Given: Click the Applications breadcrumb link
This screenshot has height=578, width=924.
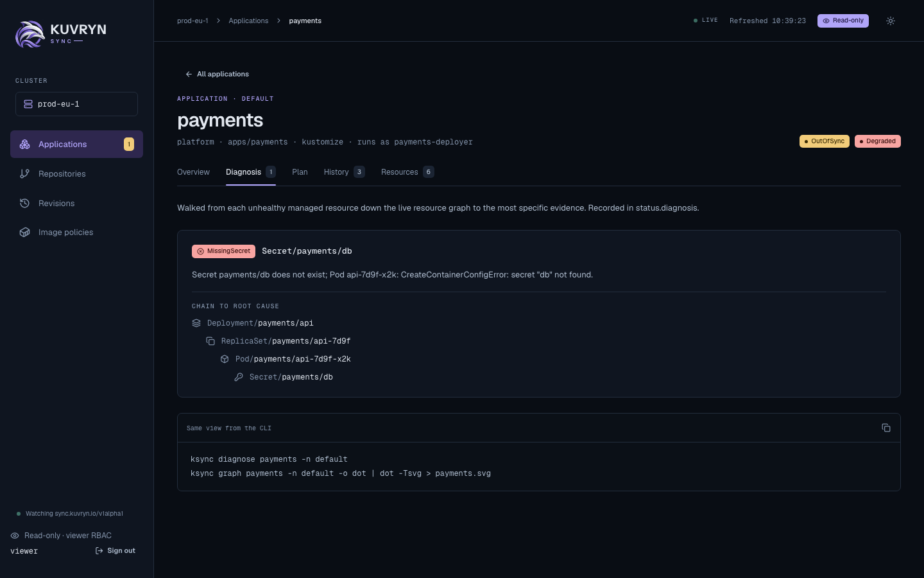Looking at the screenshot, I should (x=248, y=21).
